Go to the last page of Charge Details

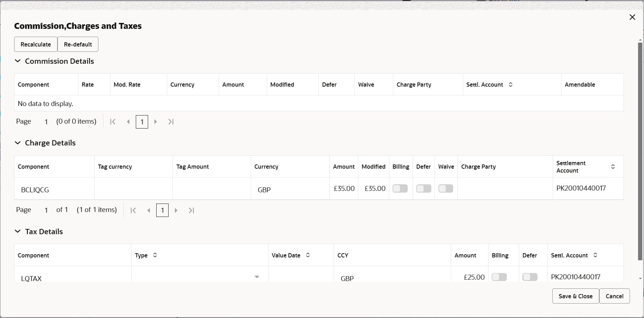(191, 210)
